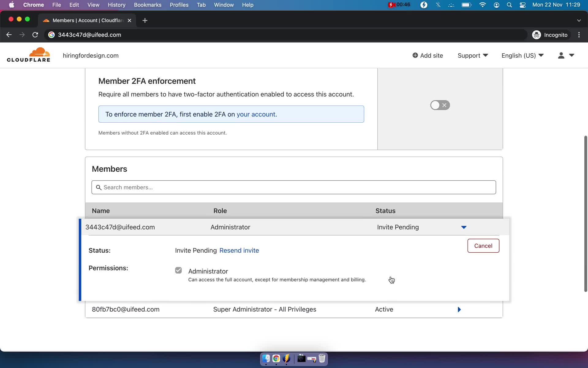Click the Cloudflare favicon in address bar

(x=51, y=34)
